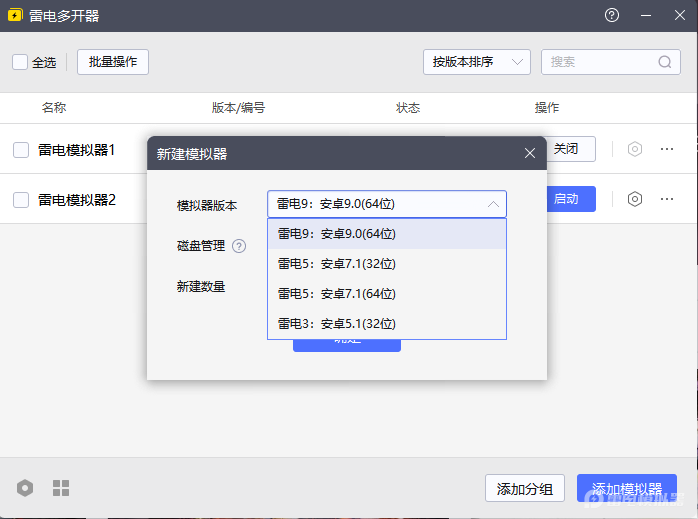This screenshot has width=698, height=519.
Task: Select 雷电9：安卓9.0(64位) in the list
Action: (387, 234)
